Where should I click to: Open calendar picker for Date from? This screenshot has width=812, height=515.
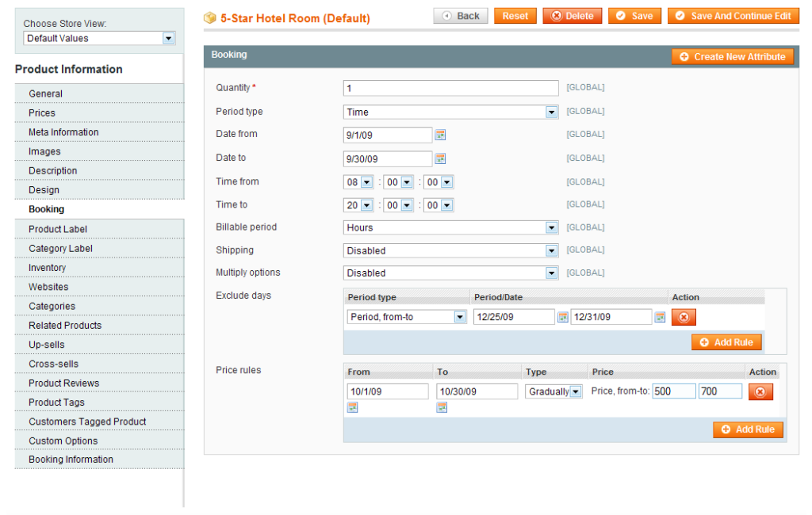(x=440, y=135)
